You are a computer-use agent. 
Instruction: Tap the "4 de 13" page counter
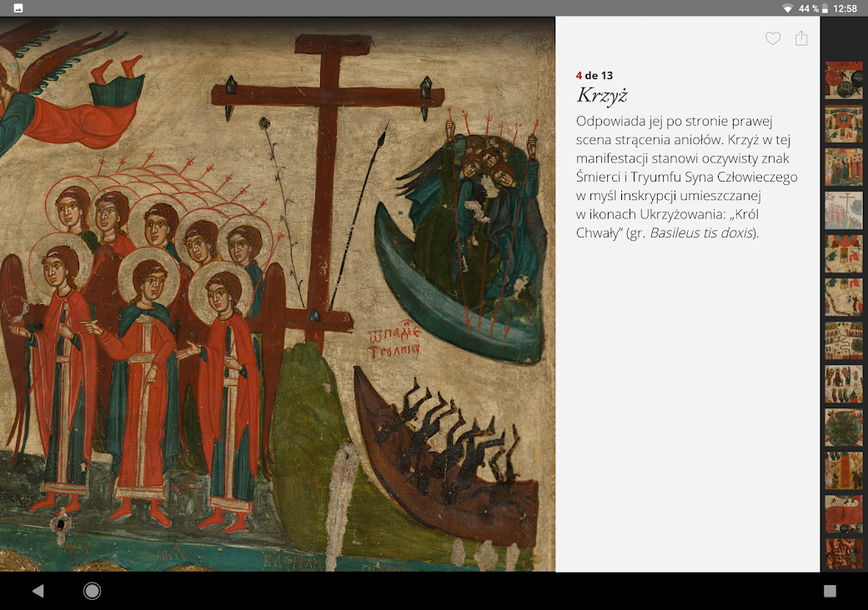595,76
